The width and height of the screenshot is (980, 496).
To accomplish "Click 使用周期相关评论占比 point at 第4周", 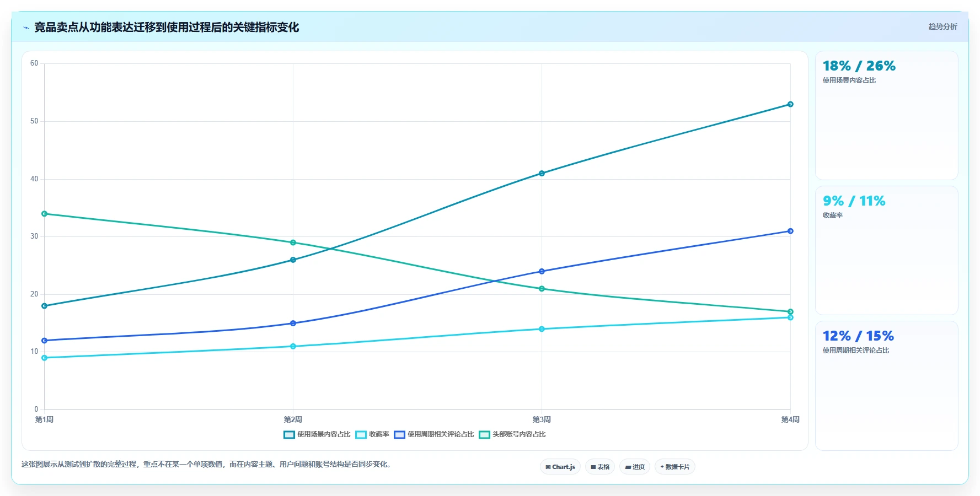I will (x=790, y=231).
